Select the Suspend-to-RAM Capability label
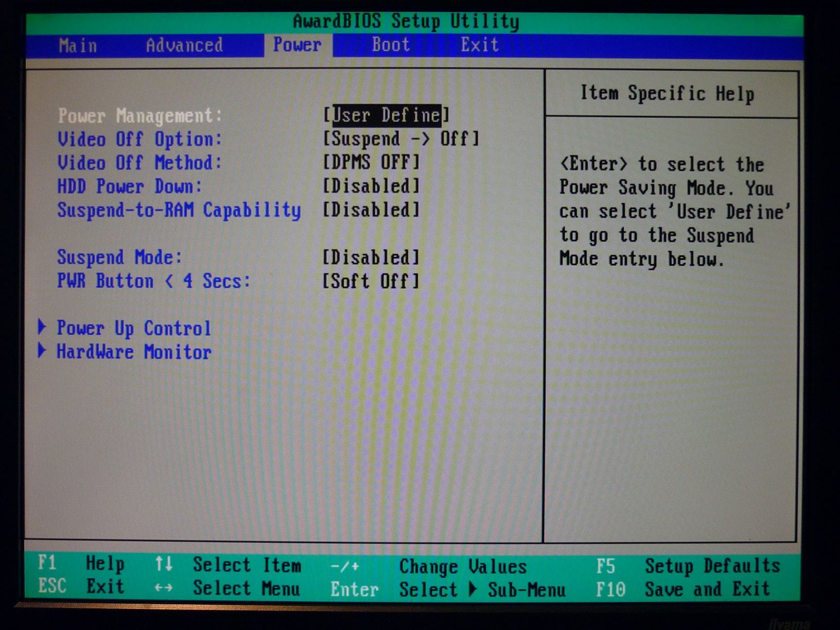Image resolution: width=840 pixels, height=630 pixels. click(179, 210)
